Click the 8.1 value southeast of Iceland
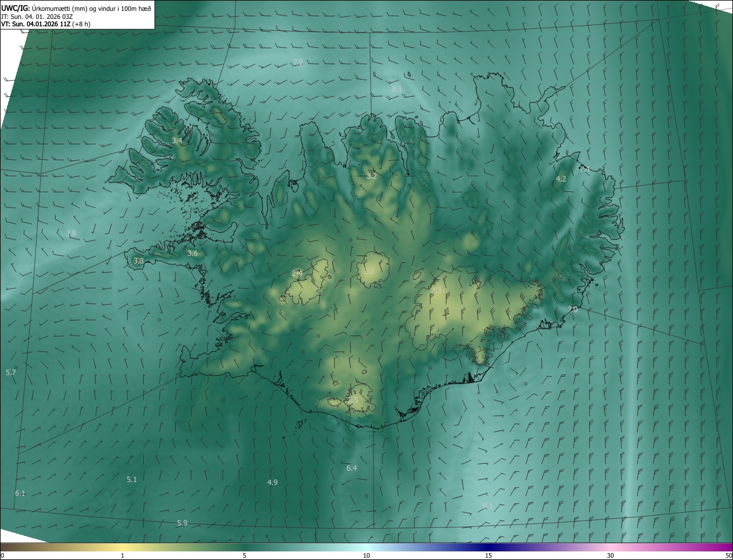733x560 pixels. [488, 506]
